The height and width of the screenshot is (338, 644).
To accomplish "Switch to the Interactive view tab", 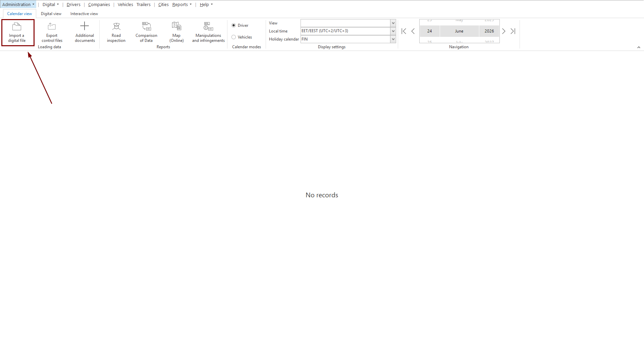I will (84, 14).
